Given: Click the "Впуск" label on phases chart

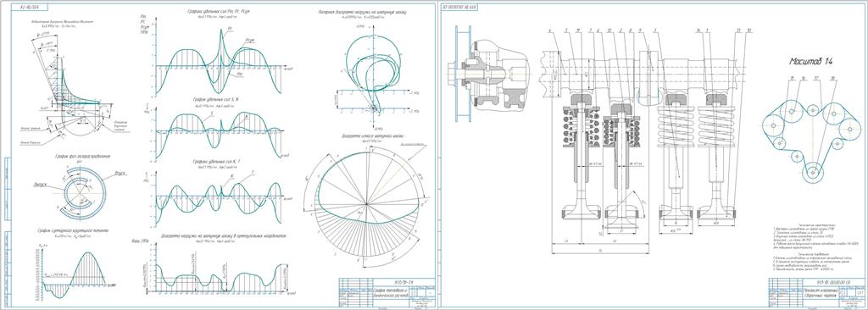Looking at the screenshot, I should tap(120, 173).
